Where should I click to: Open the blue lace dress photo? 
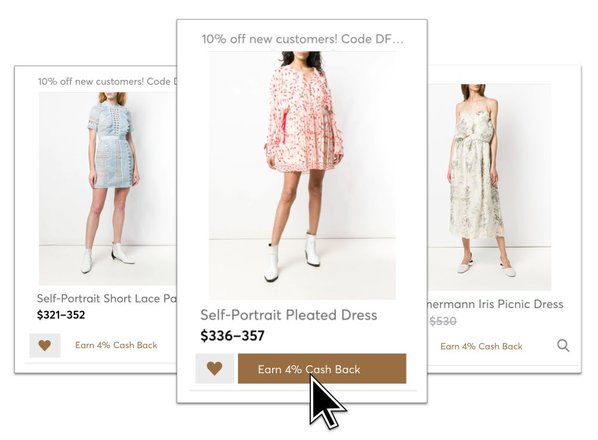(108, 189)
